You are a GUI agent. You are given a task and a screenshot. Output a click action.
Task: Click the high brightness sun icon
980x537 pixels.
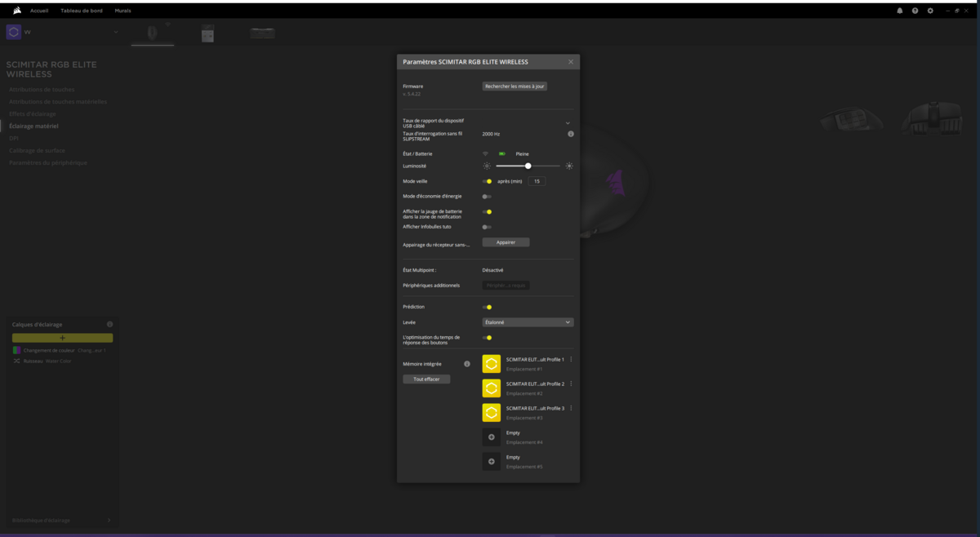point(569,166)
